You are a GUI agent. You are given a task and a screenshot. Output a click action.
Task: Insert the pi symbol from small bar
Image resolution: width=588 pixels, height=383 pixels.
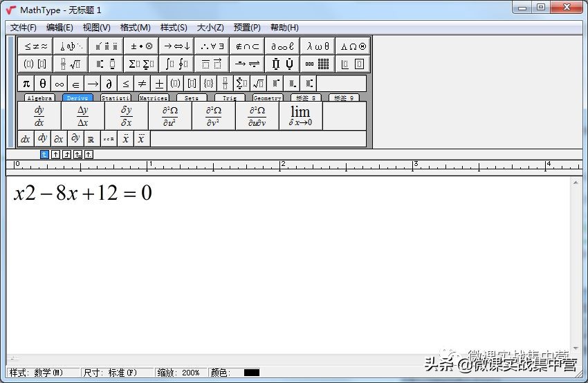(26, 84)
